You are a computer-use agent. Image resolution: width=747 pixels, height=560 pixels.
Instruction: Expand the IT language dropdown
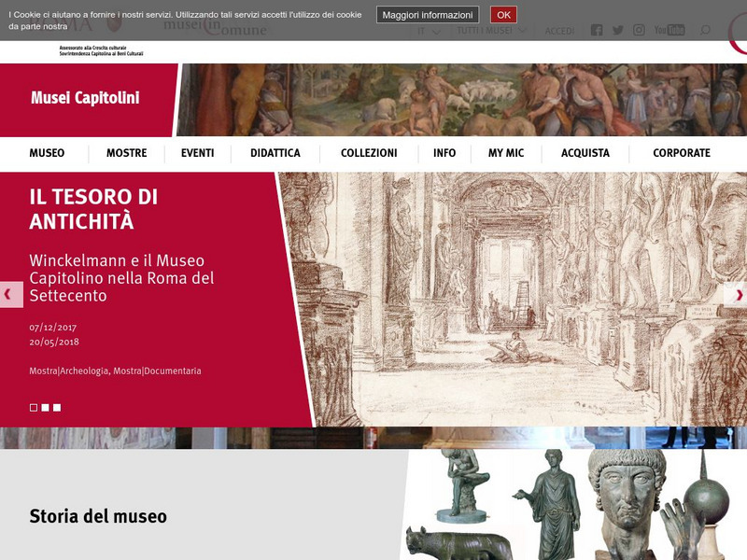(429, 31)
